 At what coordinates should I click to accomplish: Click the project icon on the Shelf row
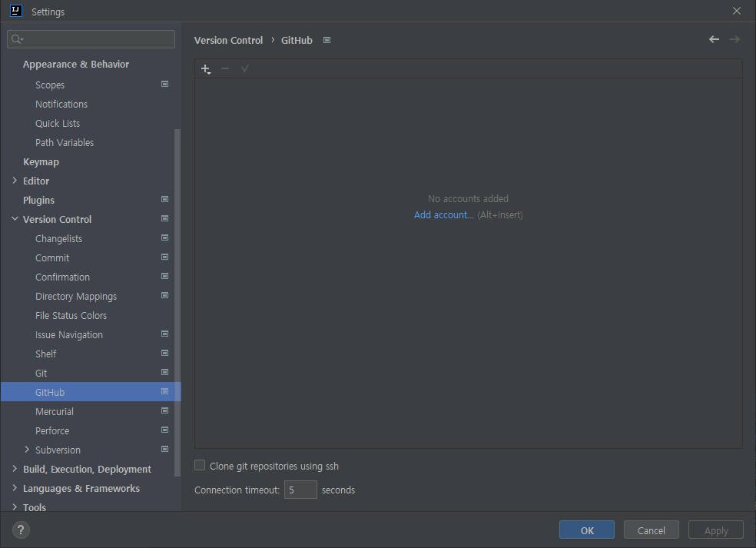tap(165, 353)
